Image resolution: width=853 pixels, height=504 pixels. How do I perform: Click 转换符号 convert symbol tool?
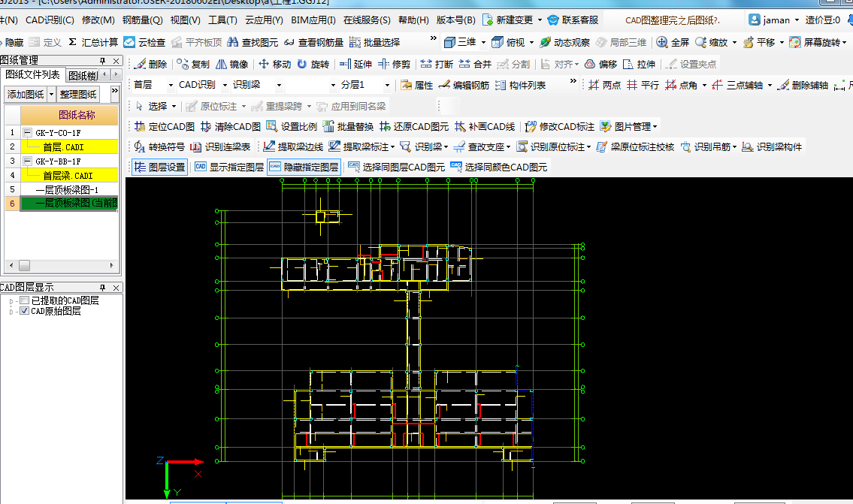[x=159, y=146]
